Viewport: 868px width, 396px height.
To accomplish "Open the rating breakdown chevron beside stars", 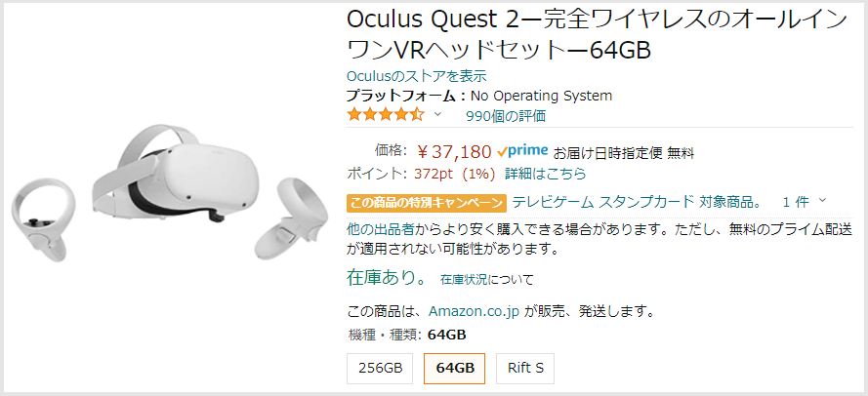I will point(437,115).
